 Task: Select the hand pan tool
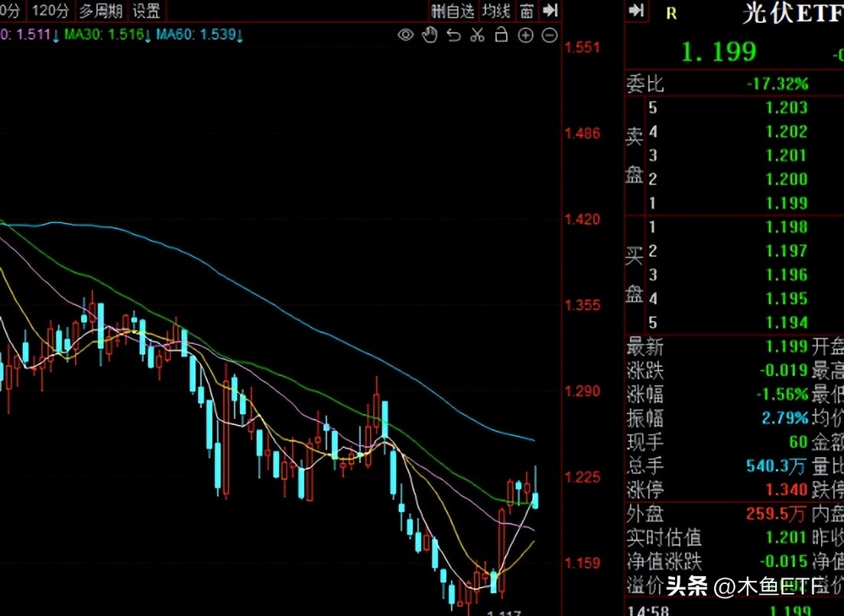click(430, 34)
